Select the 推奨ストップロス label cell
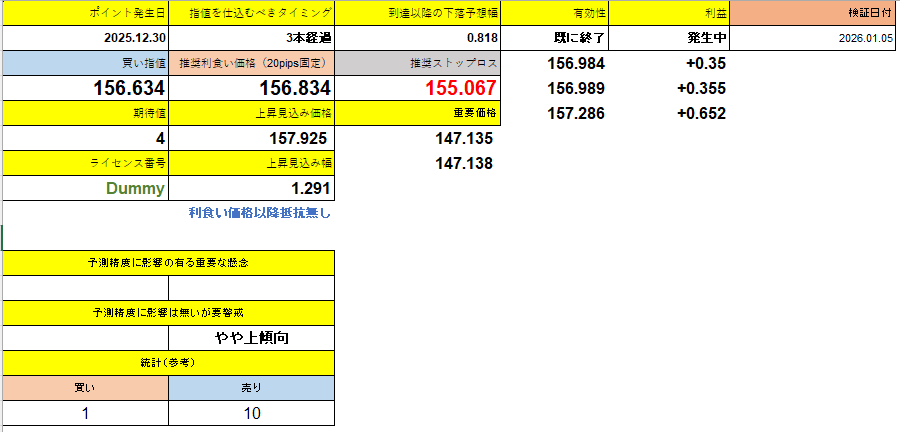The width and height of the screenshot is (900, 432). [418, 63]
